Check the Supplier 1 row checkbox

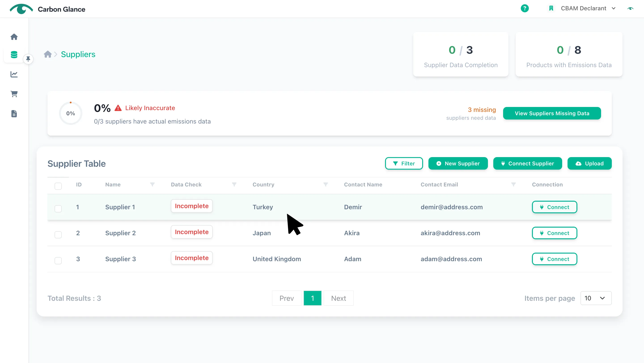58,209
